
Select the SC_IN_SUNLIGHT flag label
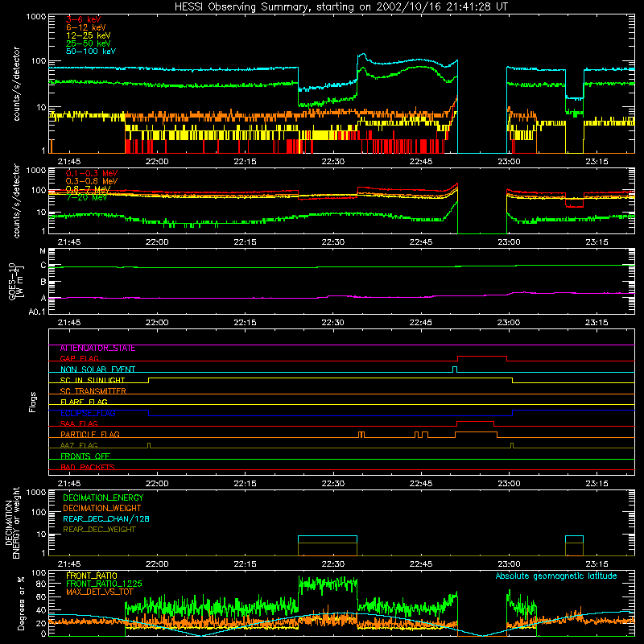pyautogui.click(x=93, y=380)
